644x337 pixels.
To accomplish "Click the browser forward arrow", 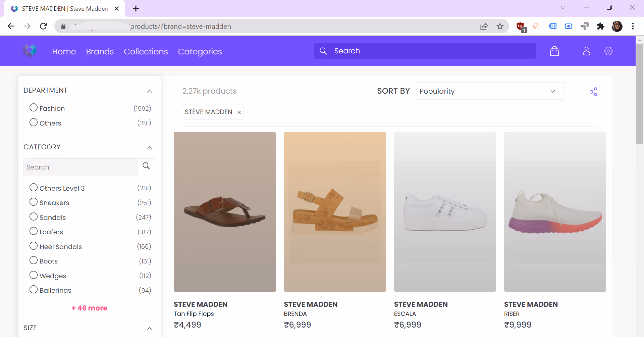I will (x=27, y=26).
